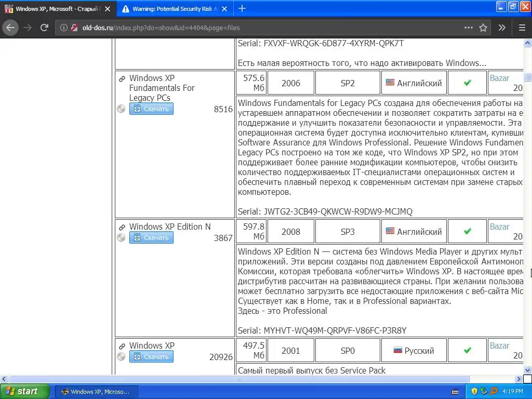Click US flag in Edition N 2008 row
This screenshot has width=532, height=399.
coord(390,231)
